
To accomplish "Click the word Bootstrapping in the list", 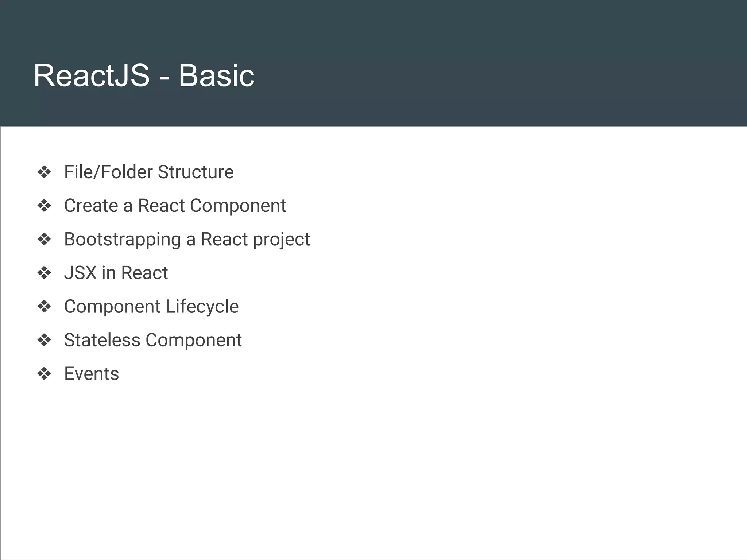I will click(123, 240).
